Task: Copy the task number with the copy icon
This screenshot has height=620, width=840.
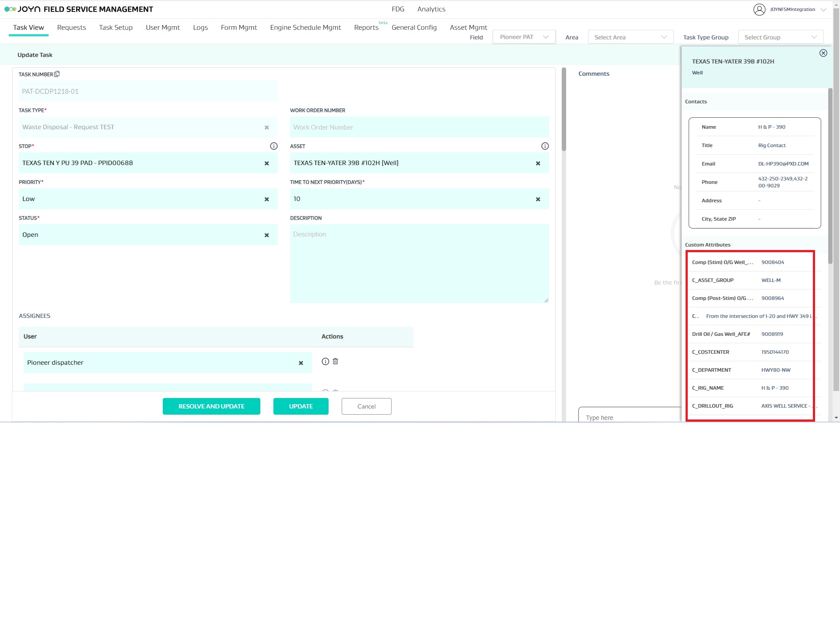Action: pyautogui.click(x=57, y=74)
